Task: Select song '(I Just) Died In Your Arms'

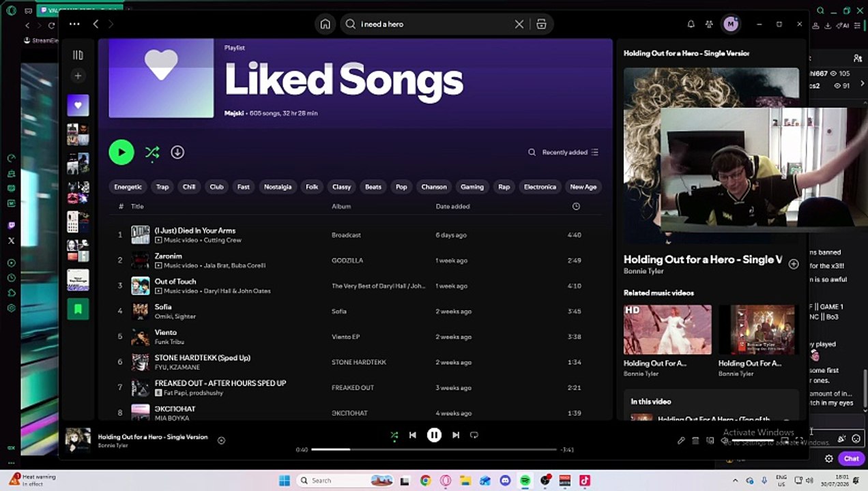Action: coord(195,230)
